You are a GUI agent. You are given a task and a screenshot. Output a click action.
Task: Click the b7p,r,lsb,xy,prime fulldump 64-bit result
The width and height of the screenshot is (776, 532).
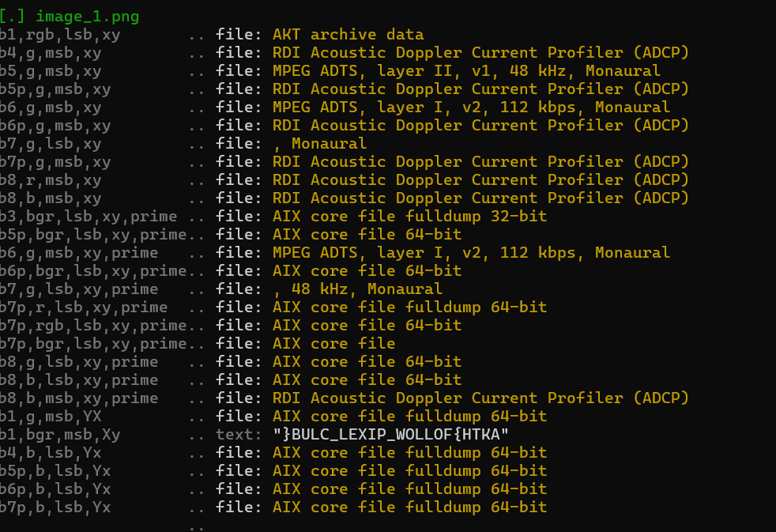pyautogui.click(x=409, y=308)
